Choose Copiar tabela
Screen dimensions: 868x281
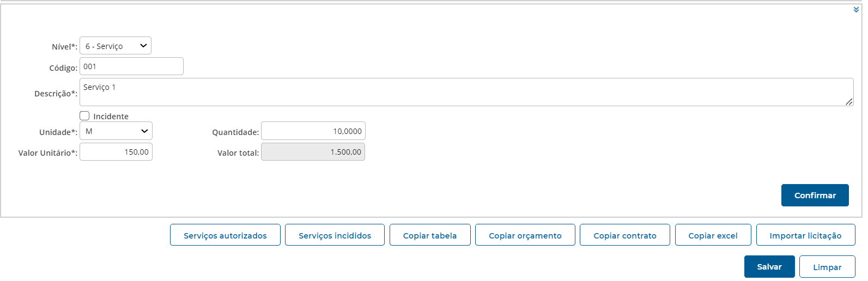430,235
